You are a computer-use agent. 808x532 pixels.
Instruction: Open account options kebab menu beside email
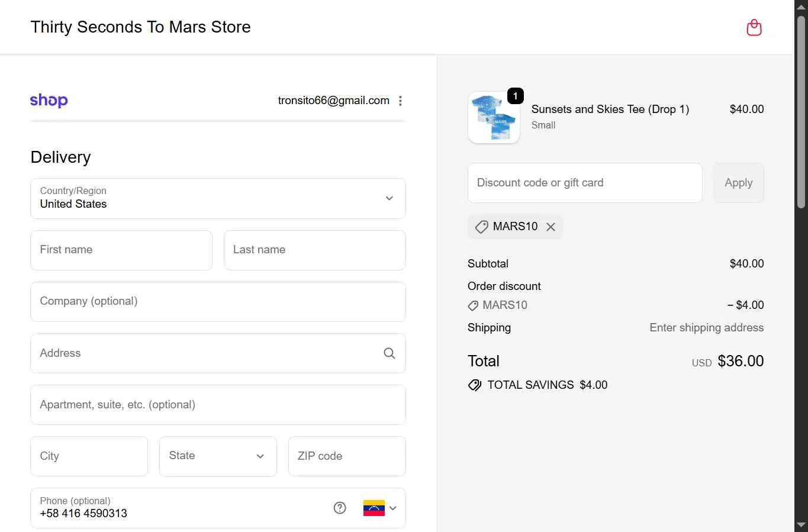coord(401,101)
